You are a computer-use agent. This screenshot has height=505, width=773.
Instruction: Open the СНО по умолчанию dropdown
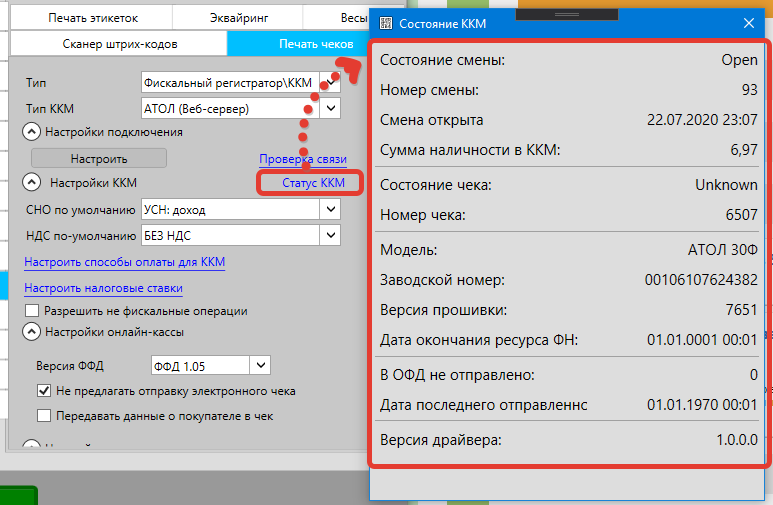[x=330, y=209]
